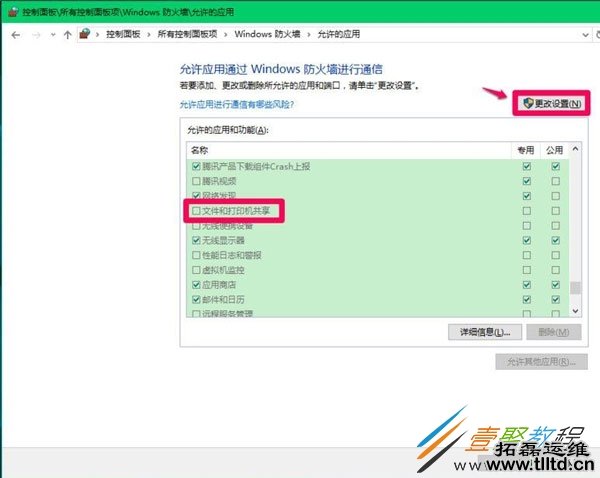Toggle 公用 checkbox for 无线显示器
This screenshot has height=478, width=600.
(x=556, y=240)
